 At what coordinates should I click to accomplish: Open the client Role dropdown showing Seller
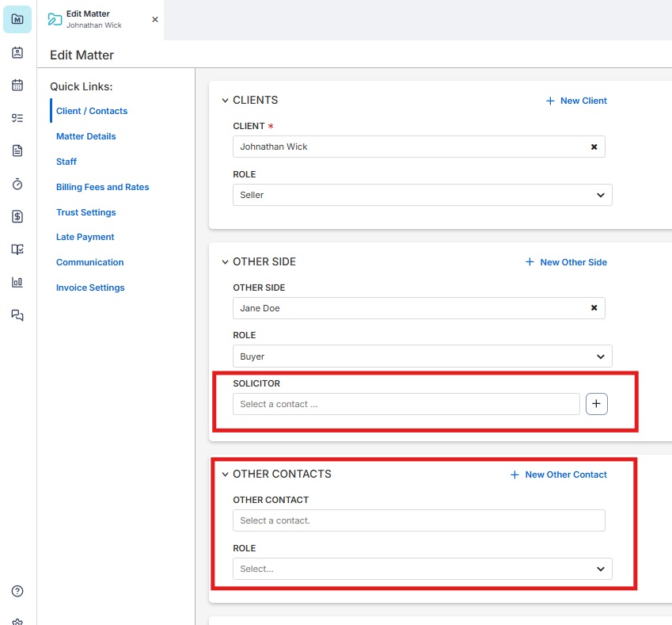pyautogui.click(x=422, y=195)
